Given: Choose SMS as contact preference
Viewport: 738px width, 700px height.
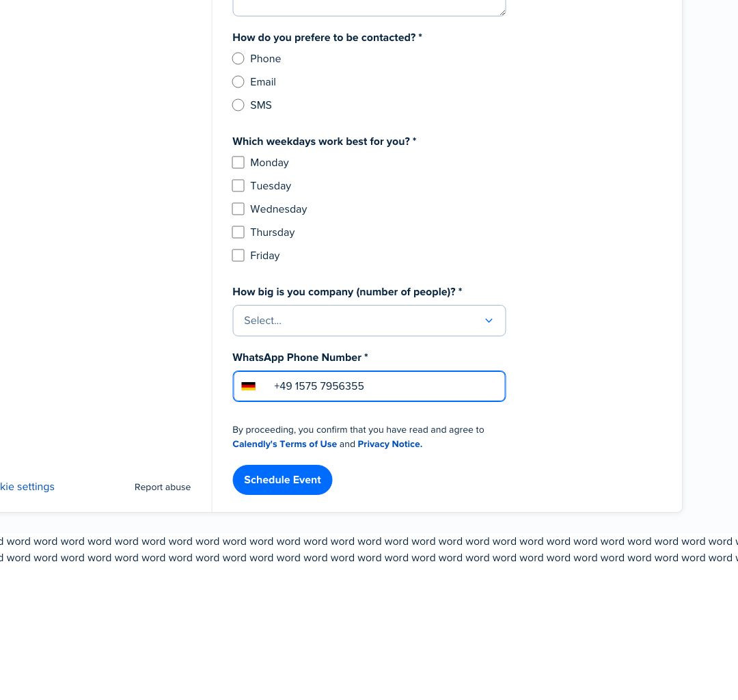Looking at the screenshot, I should tap(238, 105).
